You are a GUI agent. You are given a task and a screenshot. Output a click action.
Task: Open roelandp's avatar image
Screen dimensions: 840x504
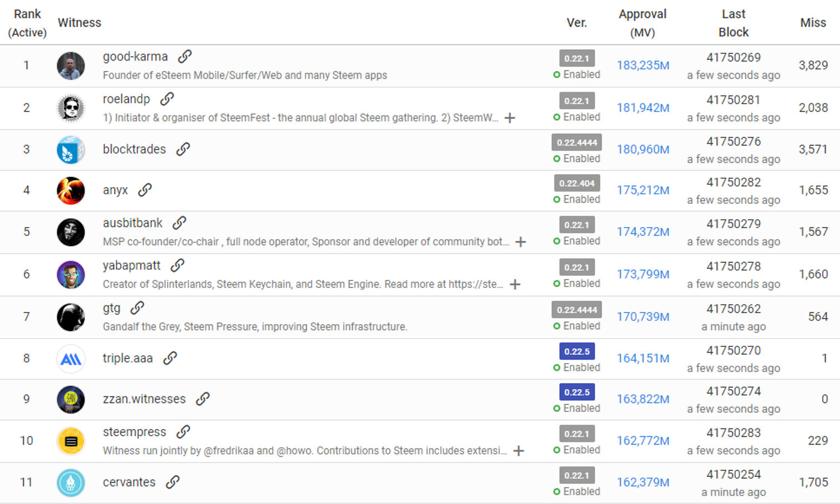(71, 108)
